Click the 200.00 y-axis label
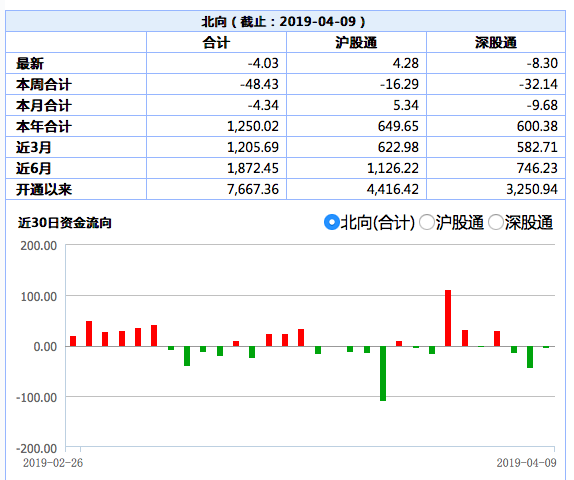This screenshot has width=574, height=480. (x=39, y=246)
